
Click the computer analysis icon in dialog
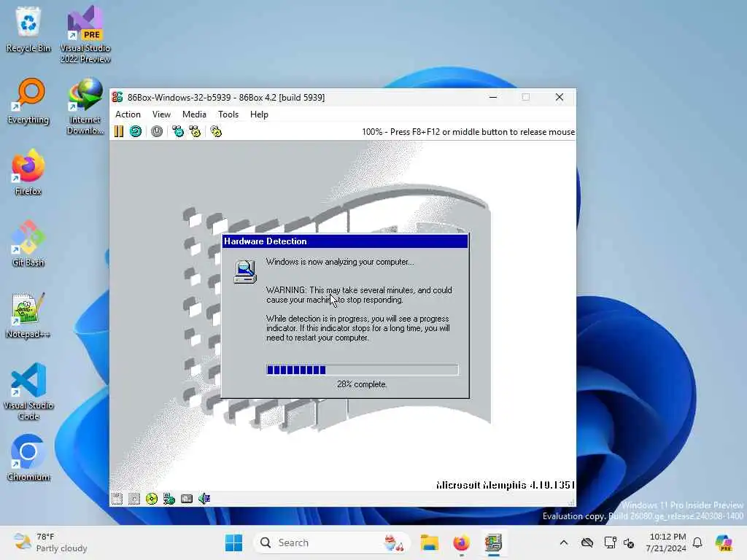point(245,271)
